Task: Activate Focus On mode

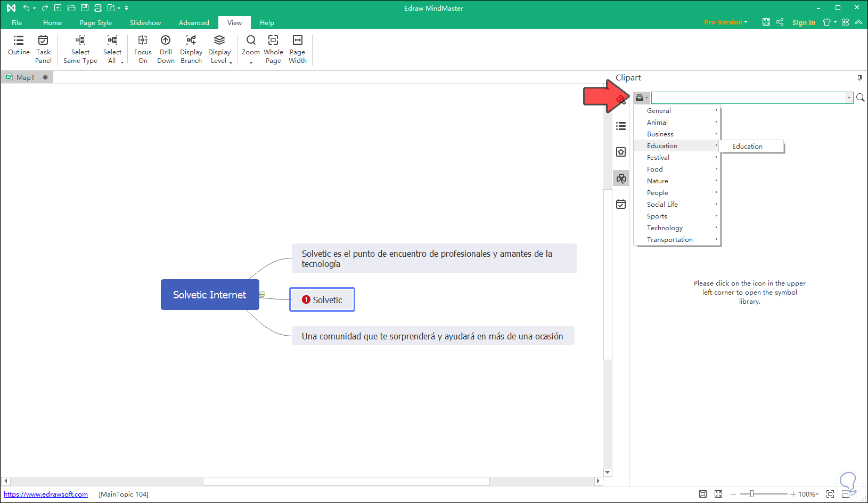Action: [x=143, y=49]
